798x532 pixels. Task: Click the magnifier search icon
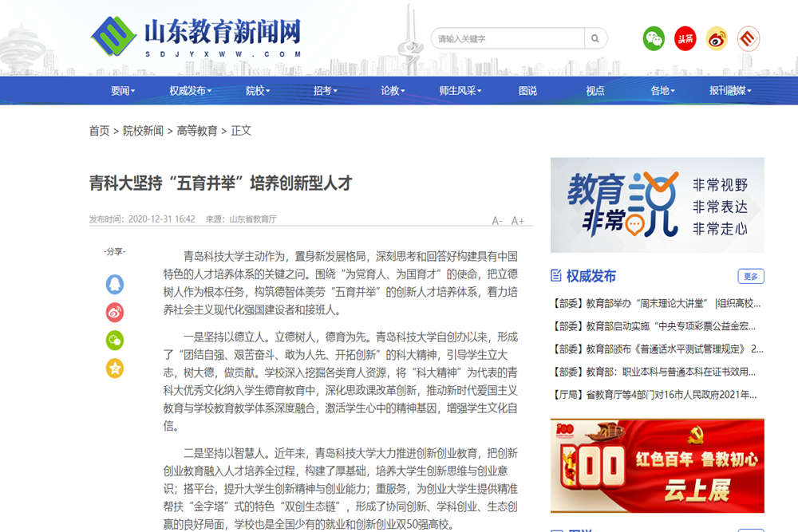595,38
